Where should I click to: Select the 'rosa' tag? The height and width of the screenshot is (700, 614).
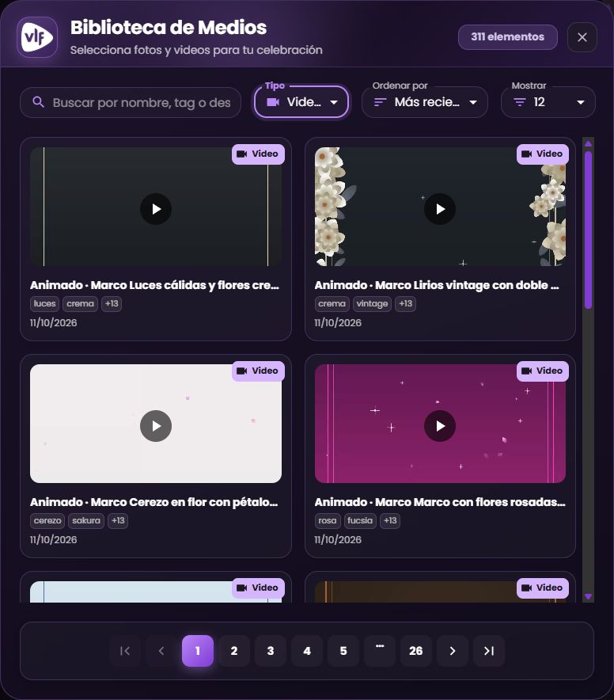pos(327,520)
